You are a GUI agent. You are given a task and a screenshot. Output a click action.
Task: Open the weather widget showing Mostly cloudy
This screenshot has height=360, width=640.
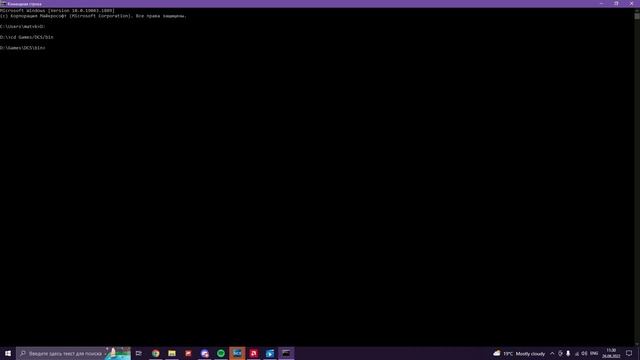pyautogui.click(x=519, y=353)
